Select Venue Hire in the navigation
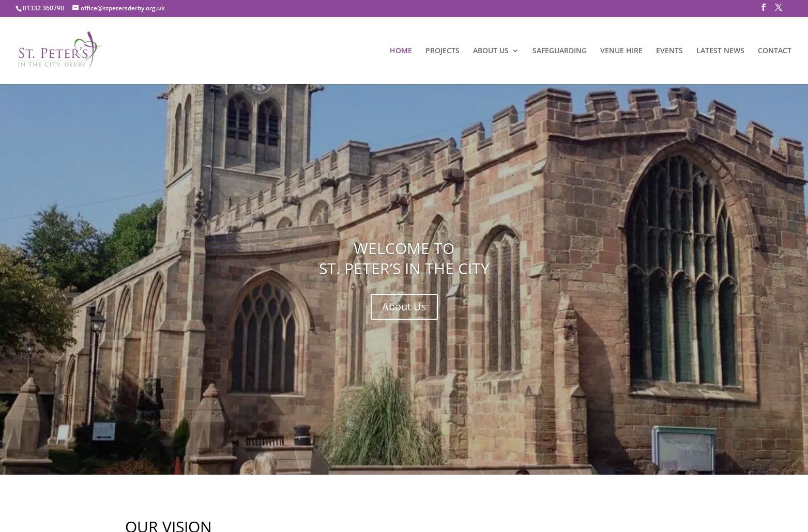This screenshot has height=532, width=808. [x=621, y=50]
